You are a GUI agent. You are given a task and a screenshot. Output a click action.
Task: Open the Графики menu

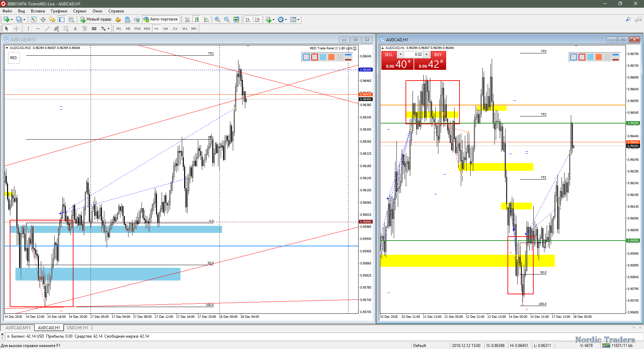[x=59, y=11]
